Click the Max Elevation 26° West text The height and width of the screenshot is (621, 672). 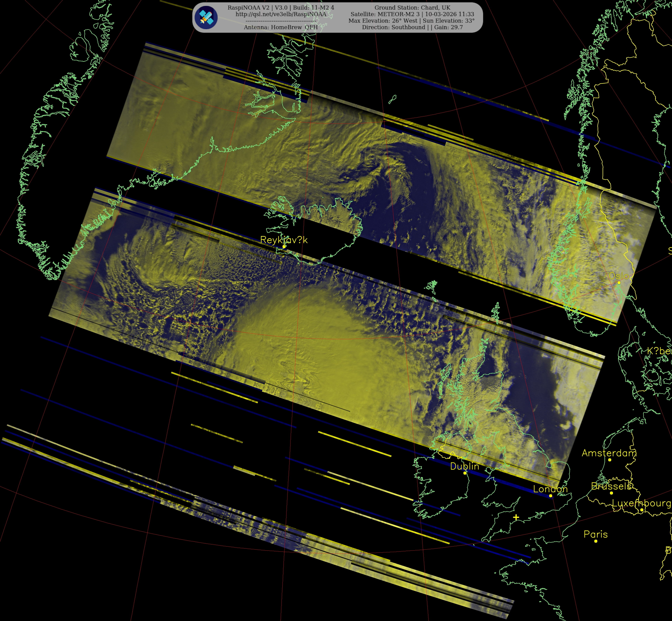pyautogui.click(x=383, y=20)
